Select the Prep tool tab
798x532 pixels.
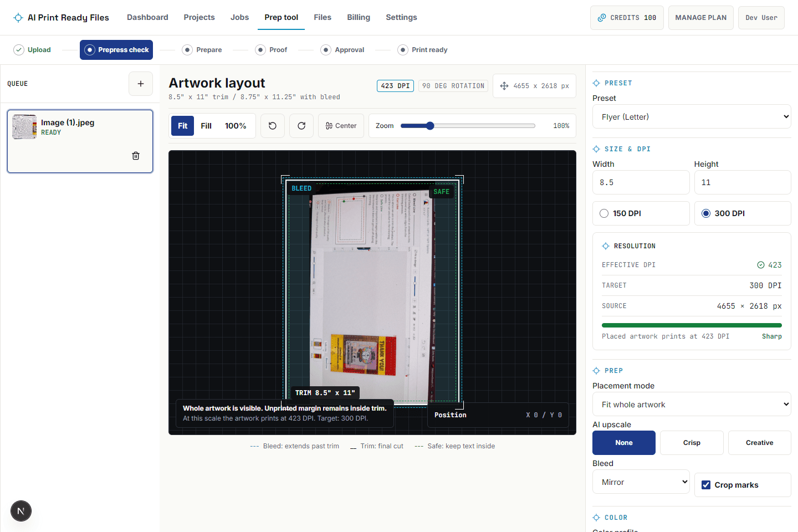(x=281, y=18)
